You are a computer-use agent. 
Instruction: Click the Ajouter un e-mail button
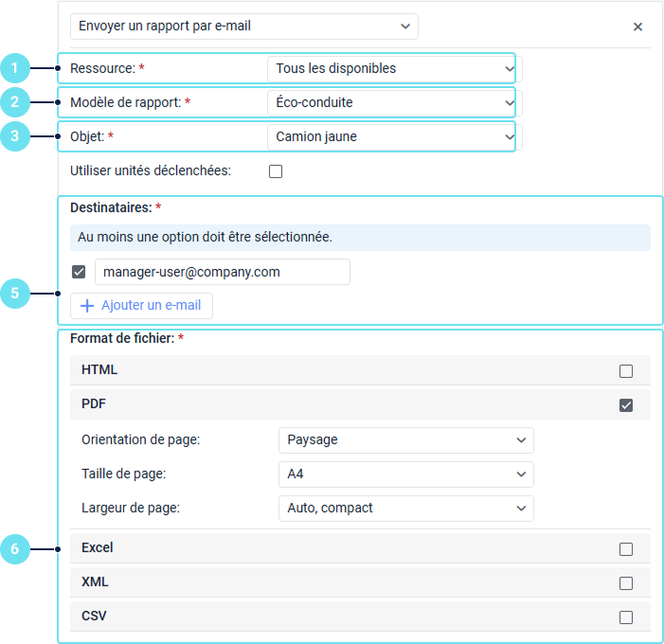pos(141,306)
